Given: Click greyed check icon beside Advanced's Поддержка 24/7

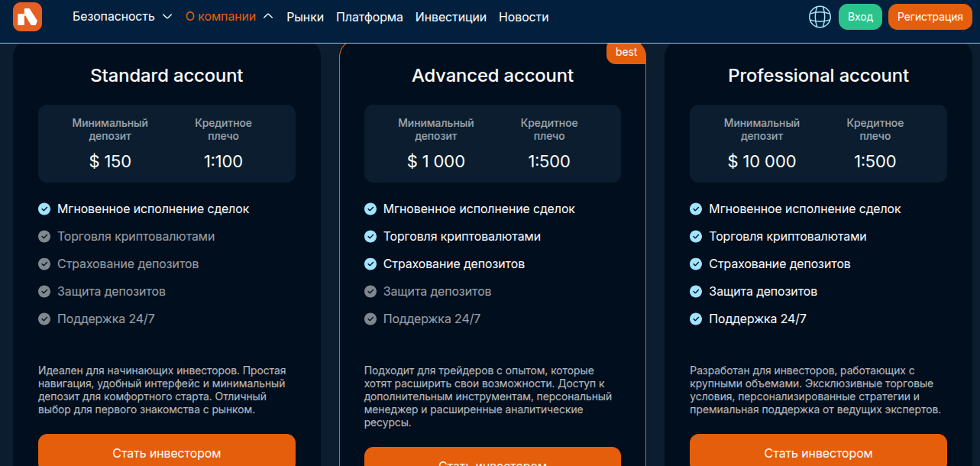Looking at the screenshot, I should tap(370, 319).
